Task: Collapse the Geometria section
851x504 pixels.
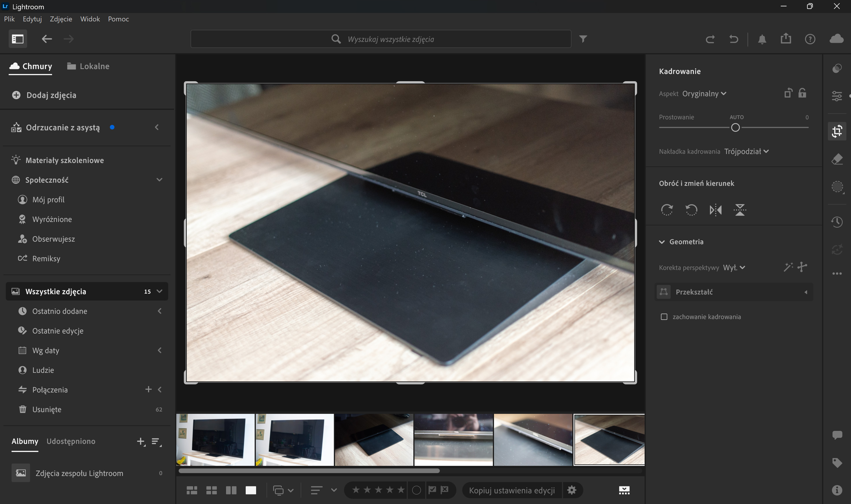Action: pos(662,242)
